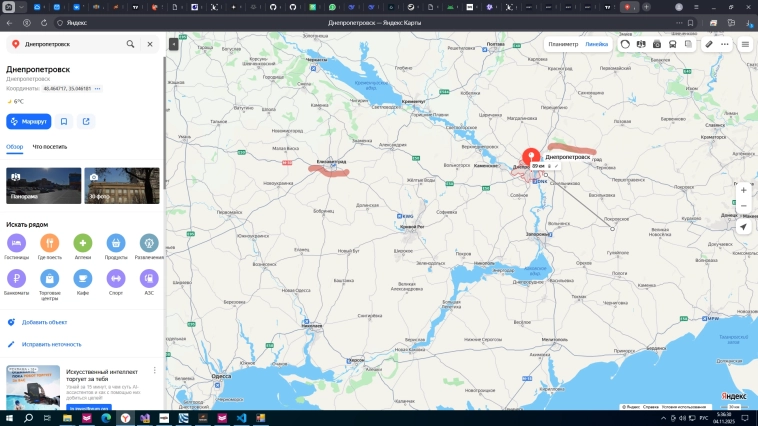Open the Windows Start menu

9,418
